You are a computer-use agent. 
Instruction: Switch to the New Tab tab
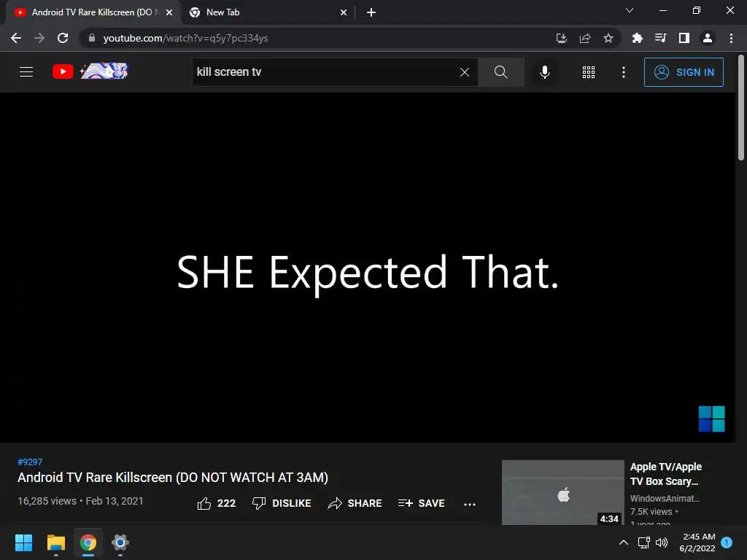coord(267,12)
